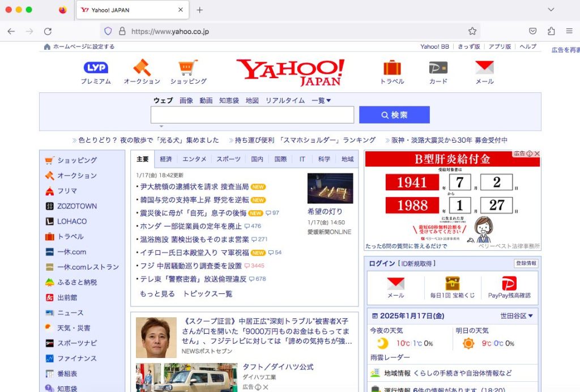The height and width of the screenshot is (392, 580).
Task: Click the tracking protection shield icon
Action: [108, 31]
